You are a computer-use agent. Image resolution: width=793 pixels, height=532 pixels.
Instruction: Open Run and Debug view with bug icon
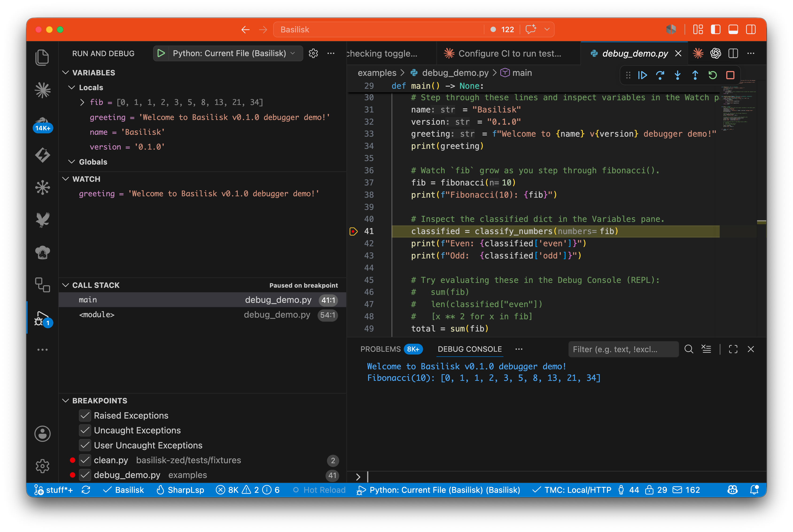[x=43, y=318]
